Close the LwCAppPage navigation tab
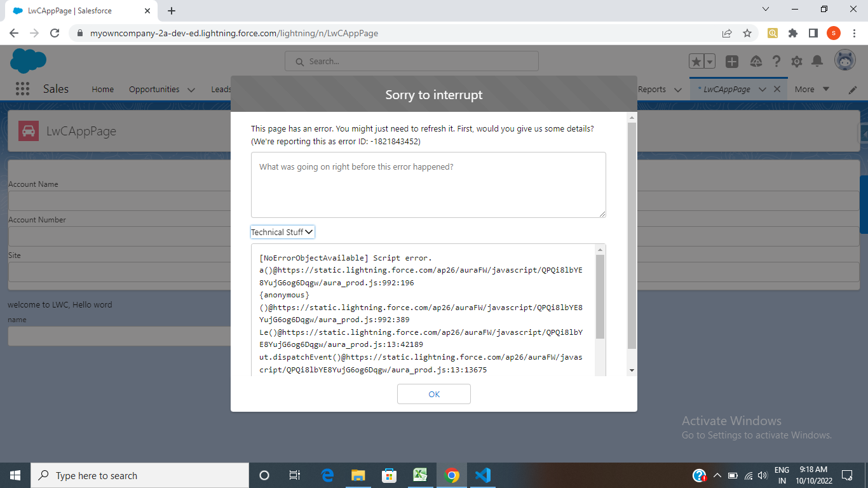868x488 pixels. tap(776, 89)
